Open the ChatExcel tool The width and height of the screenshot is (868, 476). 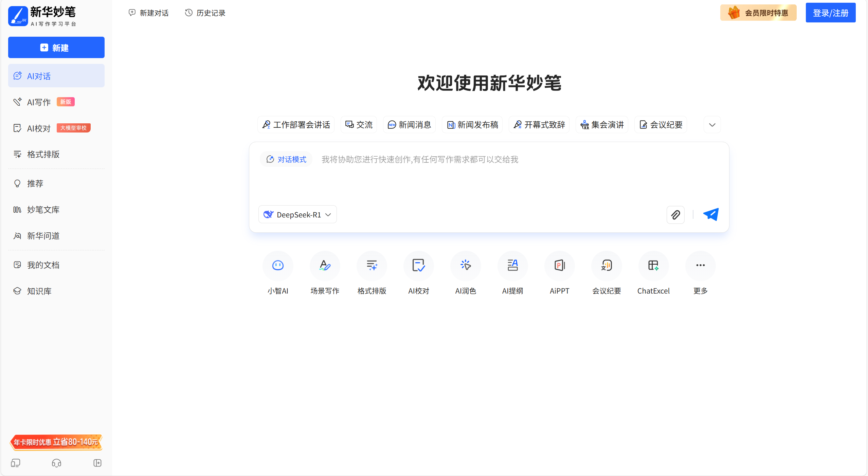click(x=653, y=266)
